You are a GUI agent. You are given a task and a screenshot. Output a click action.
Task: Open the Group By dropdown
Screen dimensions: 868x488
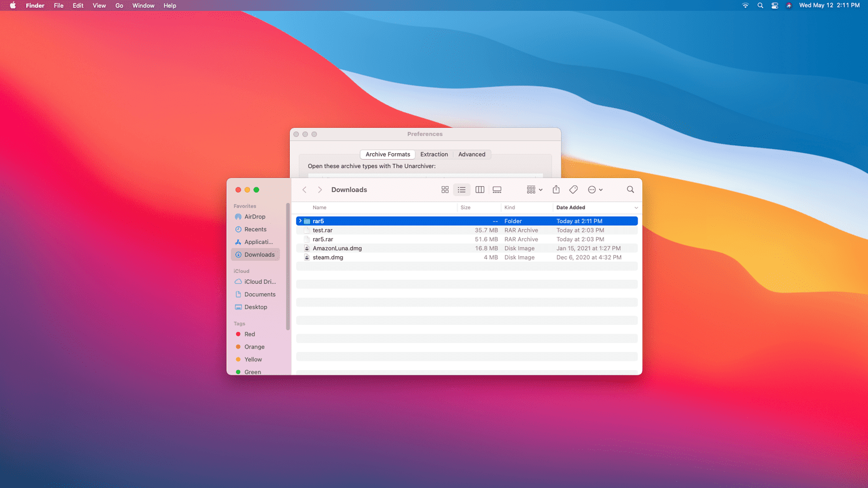point(534,190)
